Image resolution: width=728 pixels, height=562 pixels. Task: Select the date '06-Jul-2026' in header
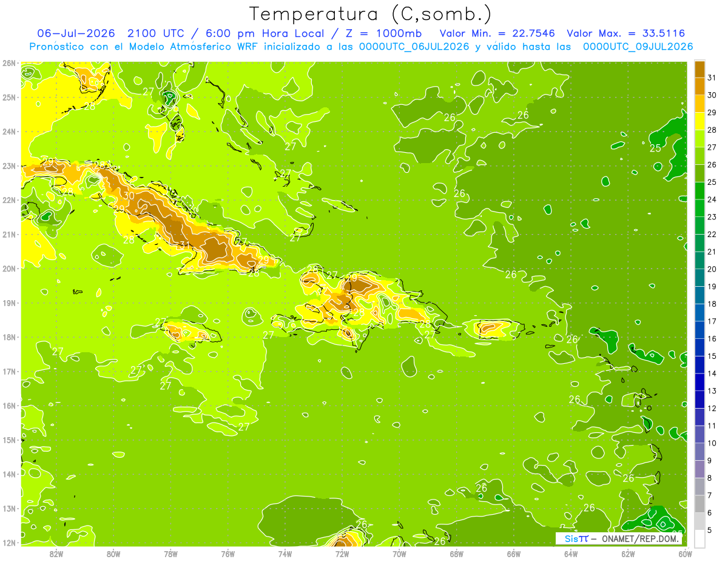coord(76,33)
